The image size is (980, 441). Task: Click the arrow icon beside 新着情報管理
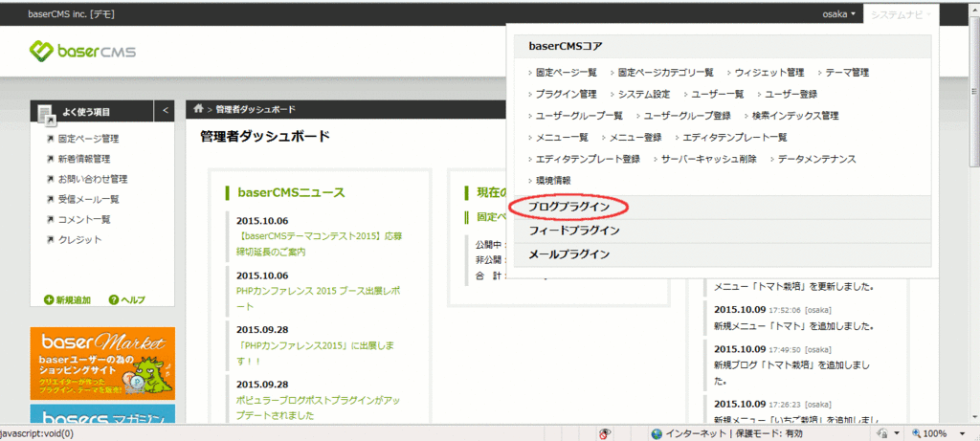51,160
